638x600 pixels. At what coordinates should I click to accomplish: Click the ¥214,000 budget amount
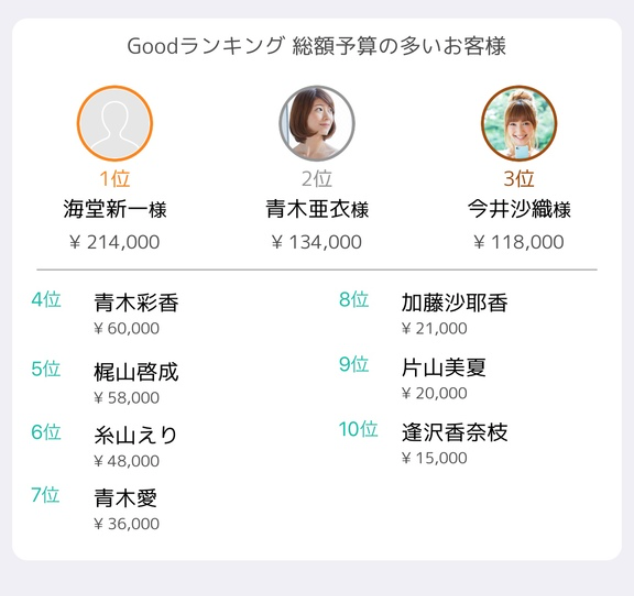coord(115,242)
